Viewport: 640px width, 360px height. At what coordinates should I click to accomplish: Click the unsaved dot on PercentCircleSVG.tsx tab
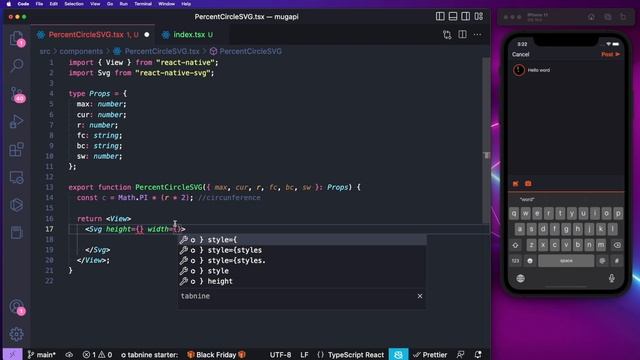147,35
